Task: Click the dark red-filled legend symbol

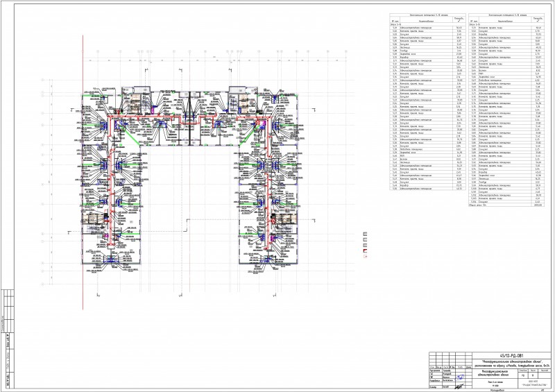Action: 366,250
